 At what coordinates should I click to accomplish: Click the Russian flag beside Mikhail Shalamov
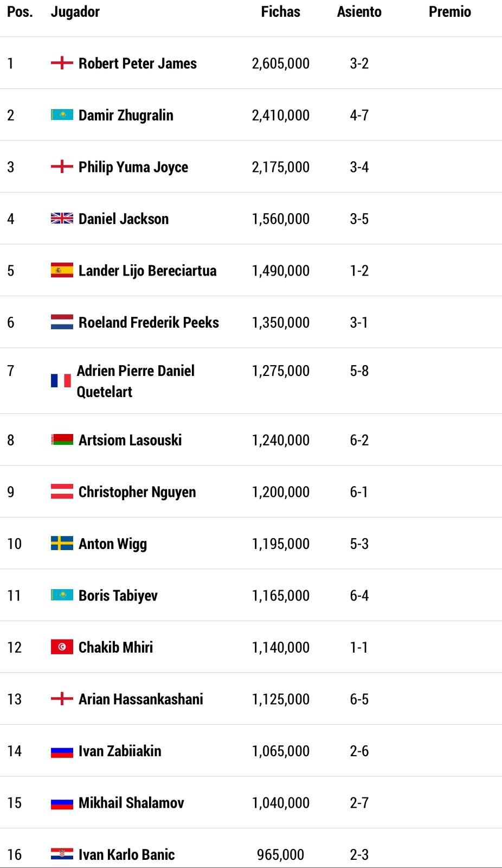click(x=62, y=802)
